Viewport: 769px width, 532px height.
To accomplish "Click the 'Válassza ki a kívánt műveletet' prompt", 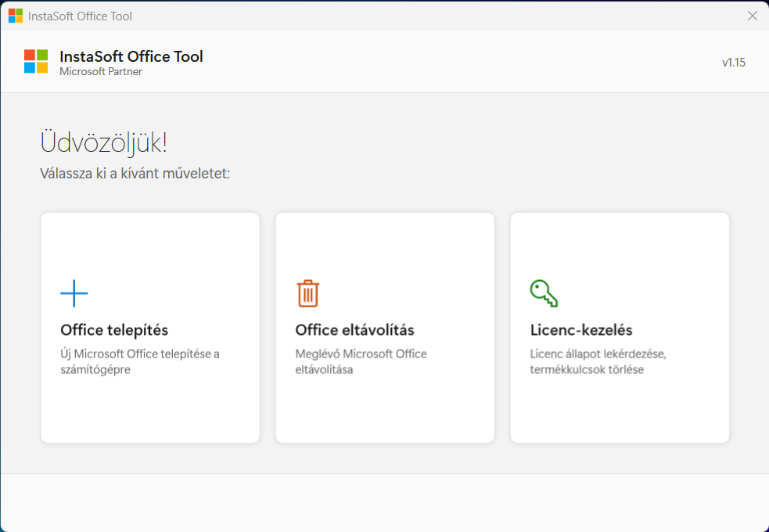I will point(135,173).
